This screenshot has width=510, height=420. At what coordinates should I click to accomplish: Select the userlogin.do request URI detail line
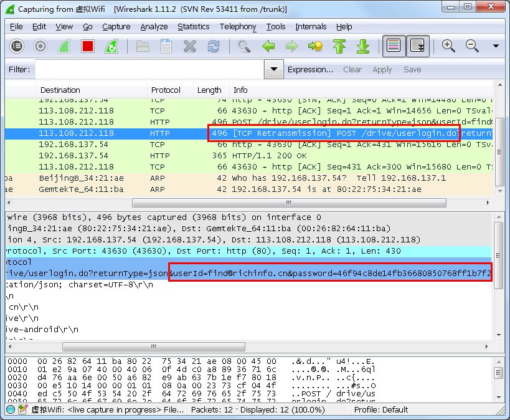[x=248, y=274]
